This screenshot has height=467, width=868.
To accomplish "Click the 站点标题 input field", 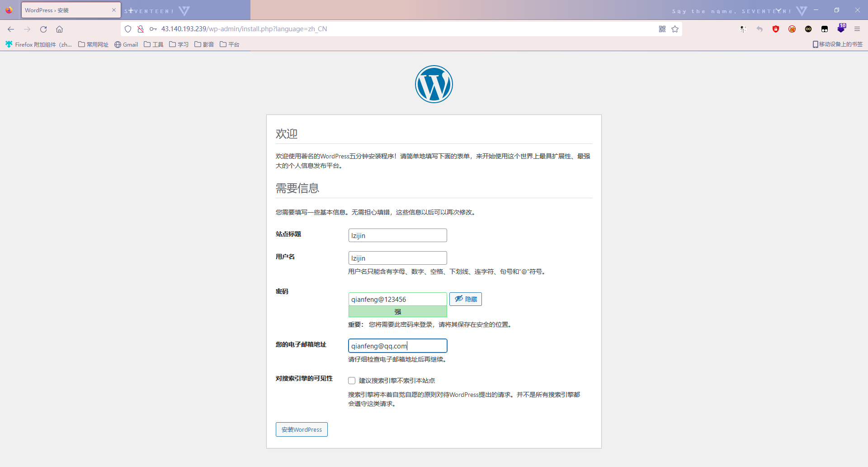I will pos(397,235).
